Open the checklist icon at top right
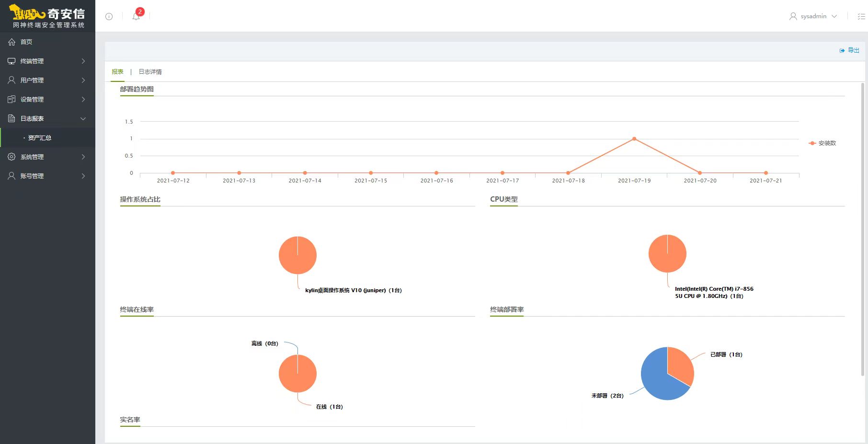 861,16
